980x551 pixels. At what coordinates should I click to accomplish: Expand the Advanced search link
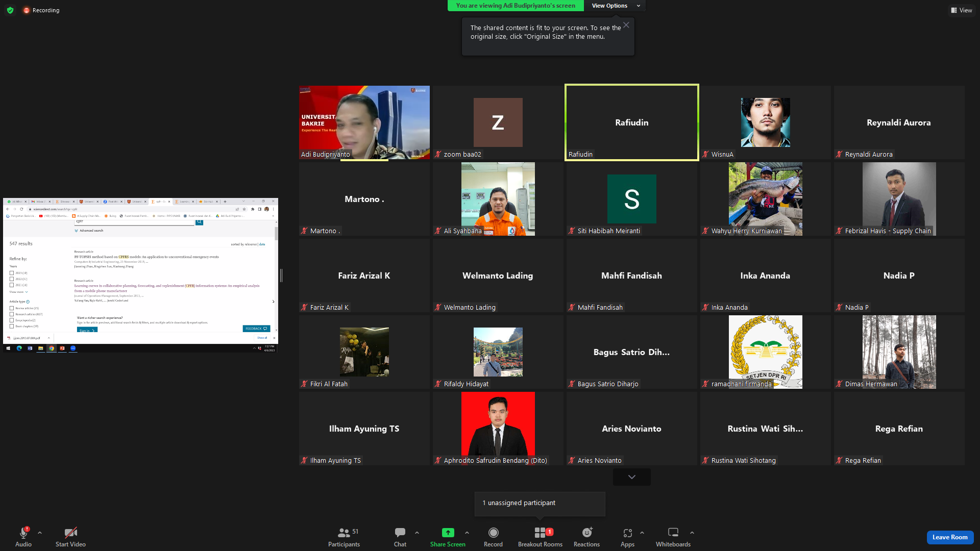pyautogui.click(x=89, y=231)
